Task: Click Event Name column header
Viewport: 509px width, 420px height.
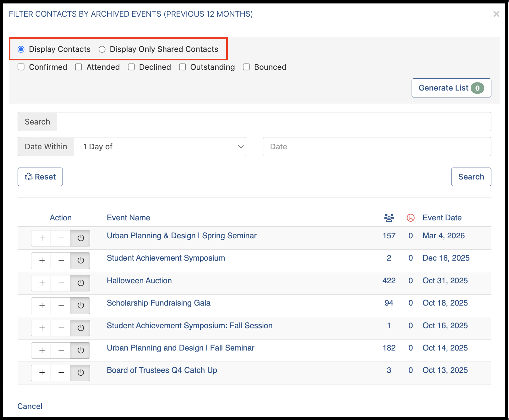Action: [129, 218]
